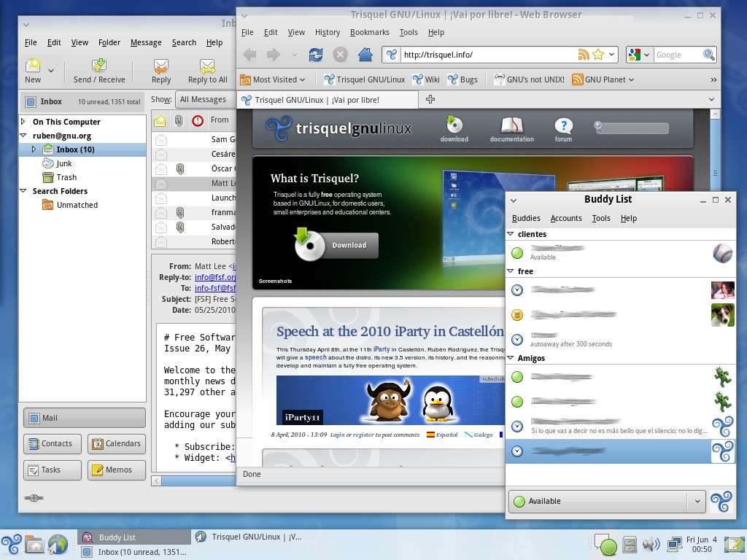Click the dog avatar in free group
Viewport: 747px width, 560px height.
[x=722, y=315]
